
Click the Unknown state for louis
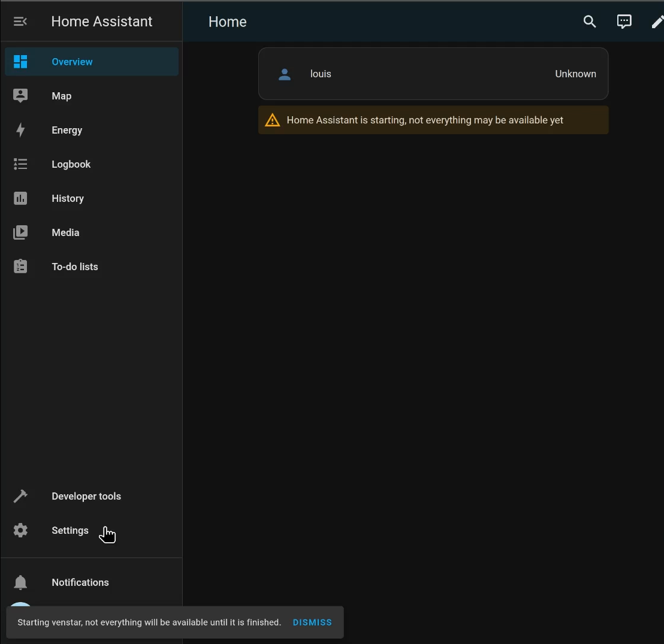click(575, 74)
